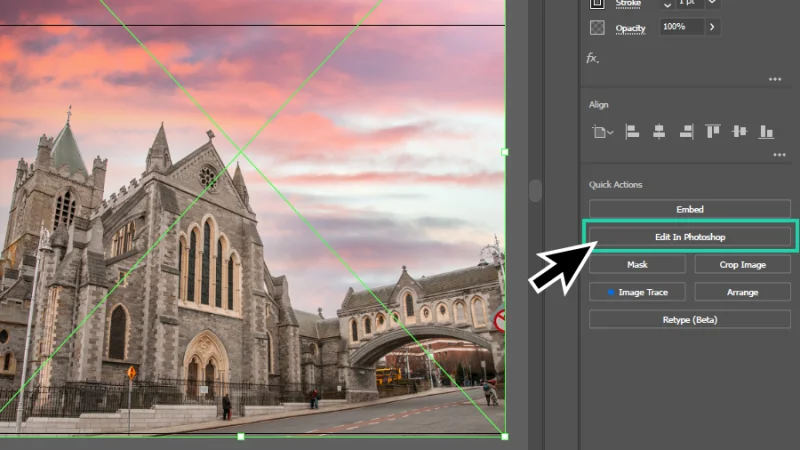800x450 pixels.
Task: Open the stroke weight dropdown arrow
Action: (712, 3)
